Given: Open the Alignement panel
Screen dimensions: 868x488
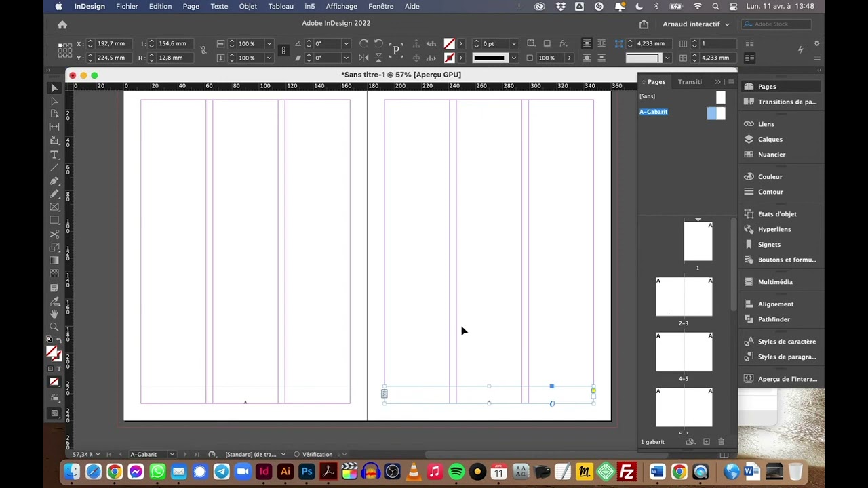Looking at the screenshot, I should tap(775, 304).
